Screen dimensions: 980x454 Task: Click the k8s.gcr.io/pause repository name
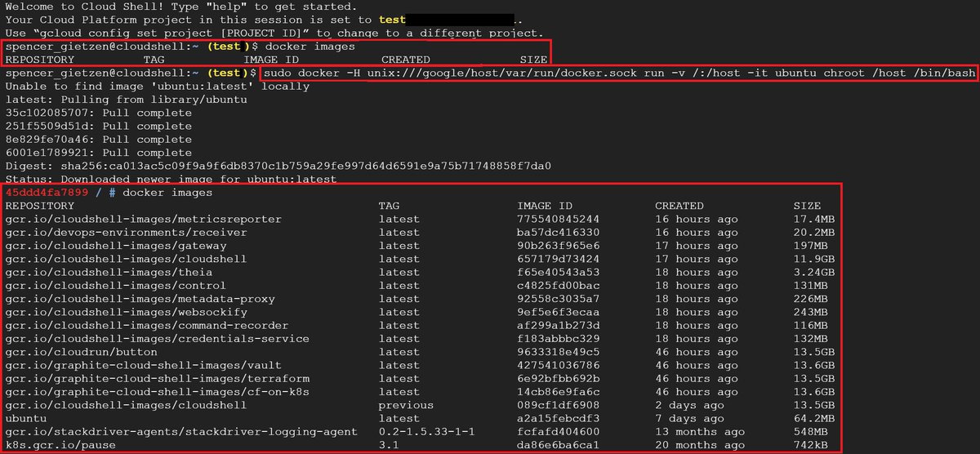(60, 445)
